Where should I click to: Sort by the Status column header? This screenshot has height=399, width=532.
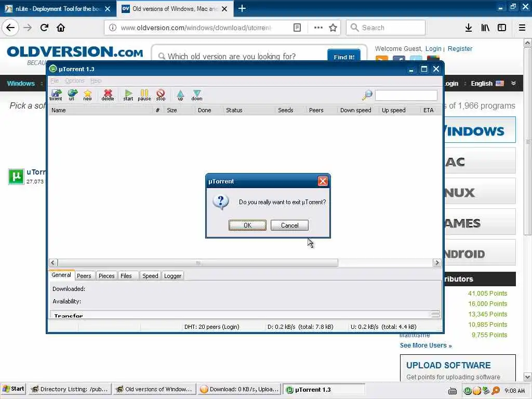(249, 110)
